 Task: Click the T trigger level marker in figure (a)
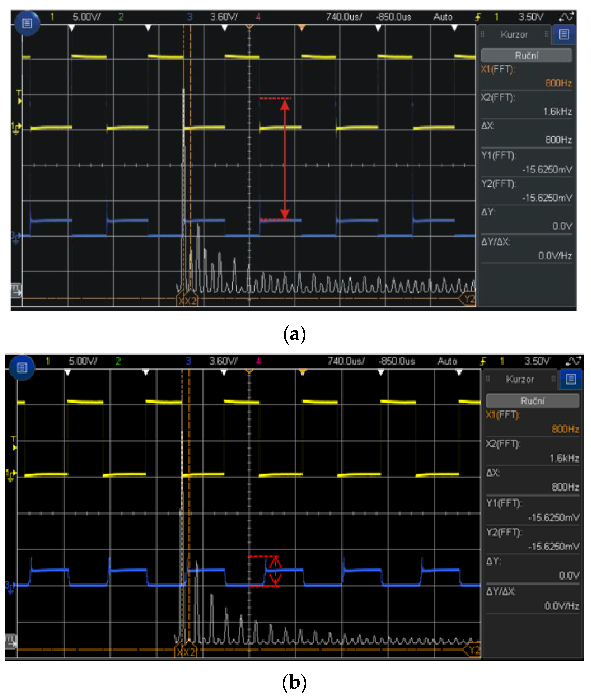click(x=19, y=97)
